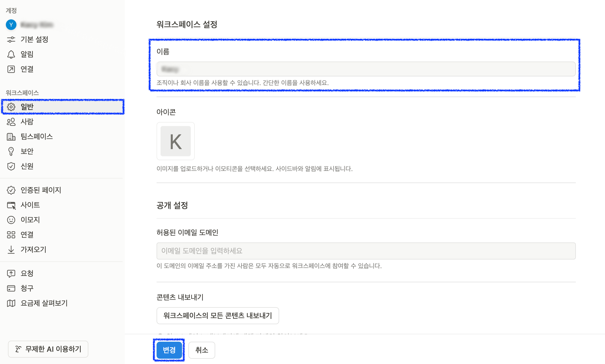Open the 청구 billing card icon

point(11,288)
